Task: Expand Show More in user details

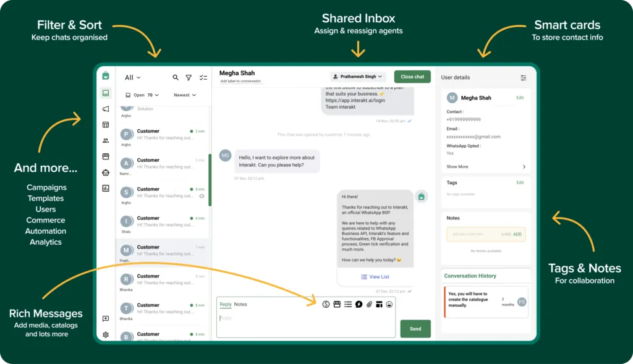Action: (457, 166)
